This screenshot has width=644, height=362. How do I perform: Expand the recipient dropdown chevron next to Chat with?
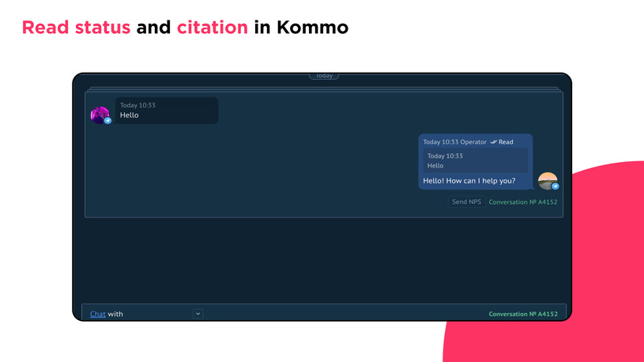point(198,314)
